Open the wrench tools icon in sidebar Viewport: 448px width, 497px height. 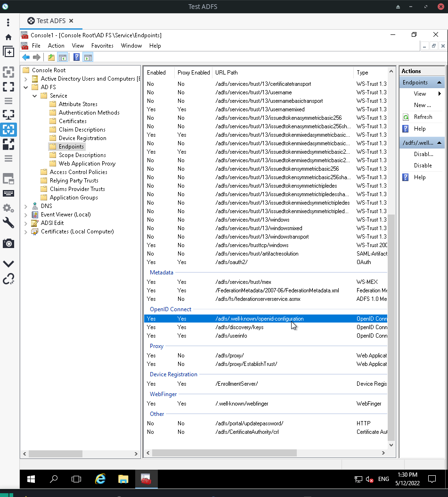pyautogui.click(x=8, y=223)
